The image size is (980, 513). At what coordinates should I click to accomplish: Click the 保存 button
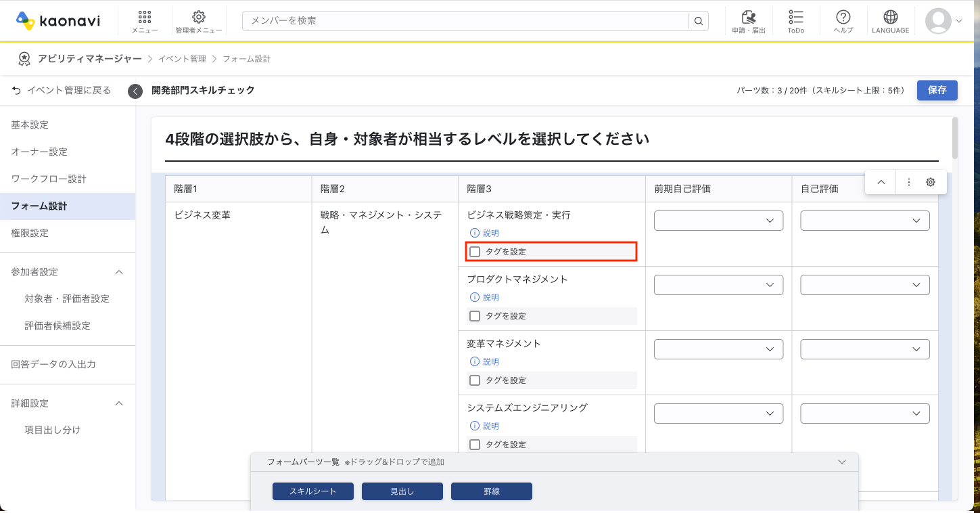937,90
